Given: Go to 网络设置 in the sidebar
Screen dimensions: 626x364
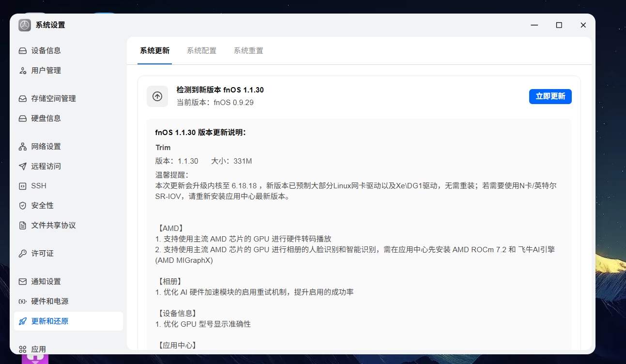Looking at the screenshot, I should coord(68,147).
